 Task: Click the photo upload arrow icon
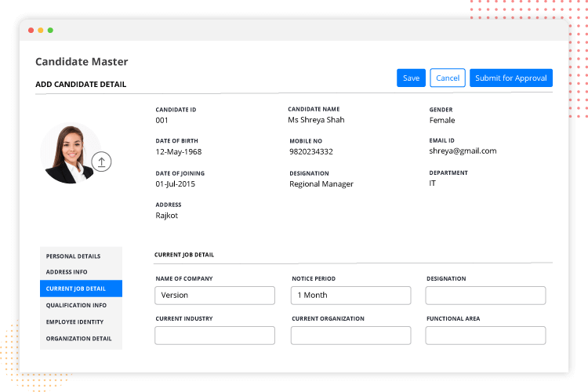tap(103, 162)
